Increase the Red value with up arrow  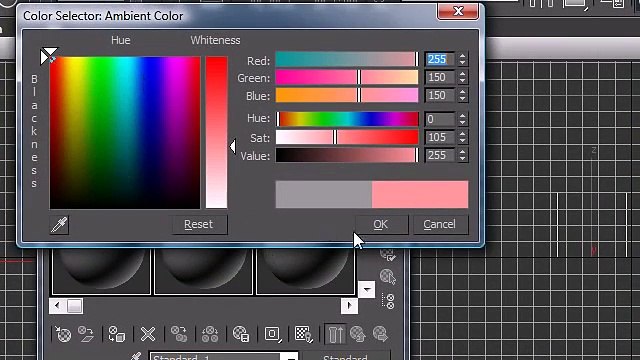(x=462, y=56)
